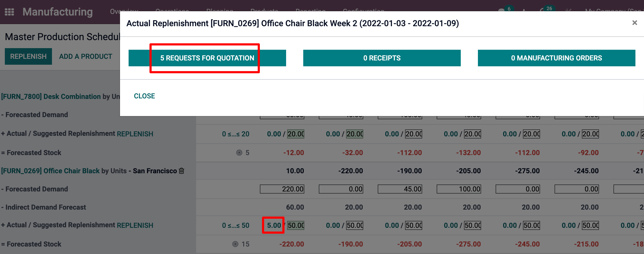The image size is (644, 254).
Task: Click Add a Product
Action: [x=85, y=56]
